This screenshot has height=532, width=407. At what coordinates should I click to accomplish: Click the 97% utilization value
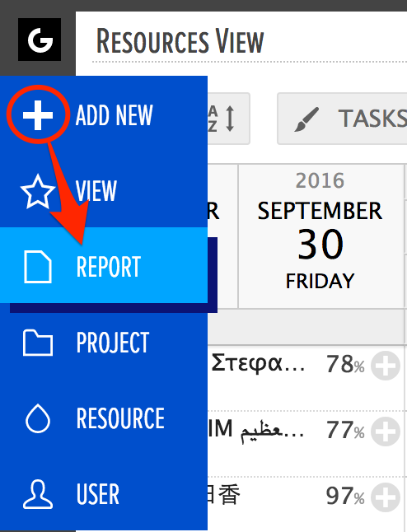pyautogui.click(x=345, y=496)
